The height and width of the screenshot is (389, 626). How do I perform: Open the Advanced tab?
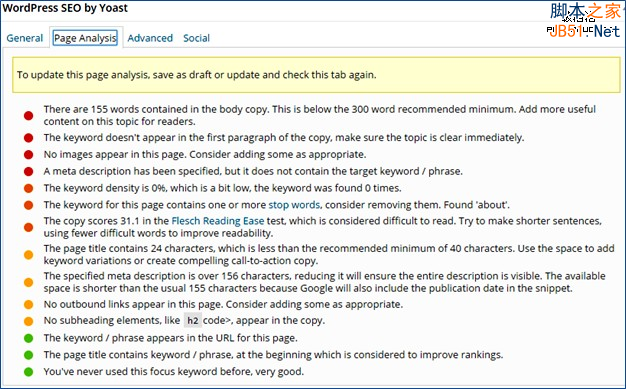(x=150, y=38)
